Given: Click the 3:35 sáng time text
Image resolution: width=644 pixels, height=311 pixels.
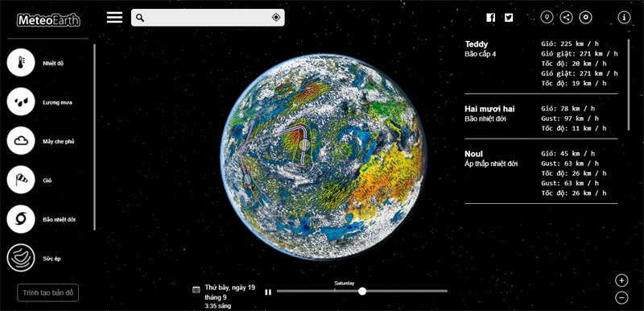Looking at the screenshot, I should click(218, 306).
